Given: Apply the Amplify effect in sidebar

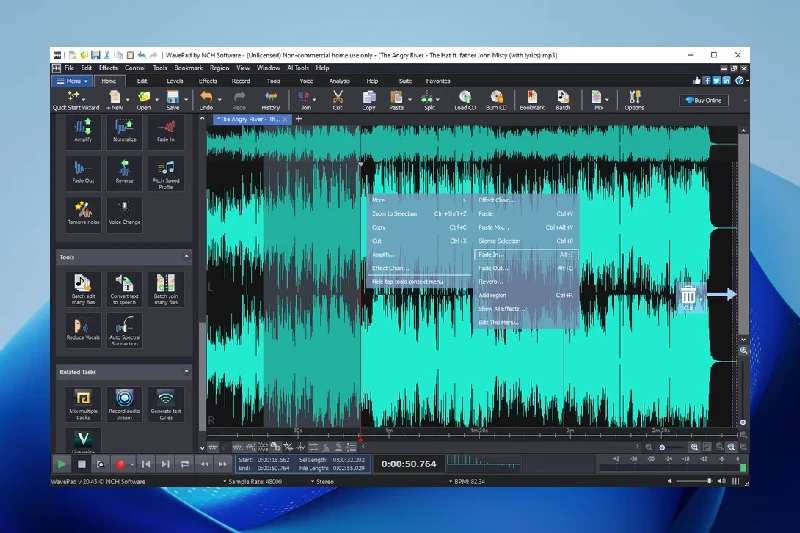Looking at the screenshot, I should [83, 131].
